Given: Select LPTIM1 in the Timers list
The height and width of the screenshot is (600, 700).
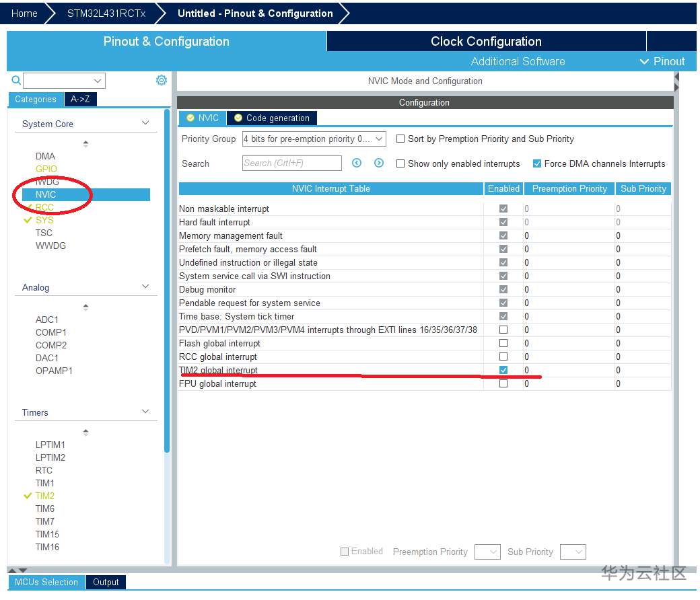Looking at the screenshot, I should [x=50, y=445].
